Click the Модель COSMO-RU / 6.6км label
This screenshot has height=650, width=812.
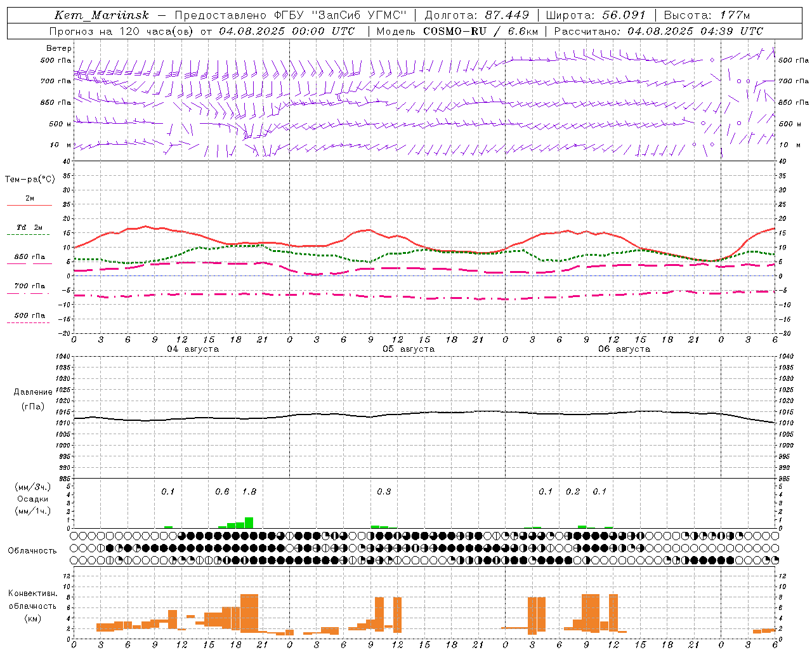pos(457,31)
